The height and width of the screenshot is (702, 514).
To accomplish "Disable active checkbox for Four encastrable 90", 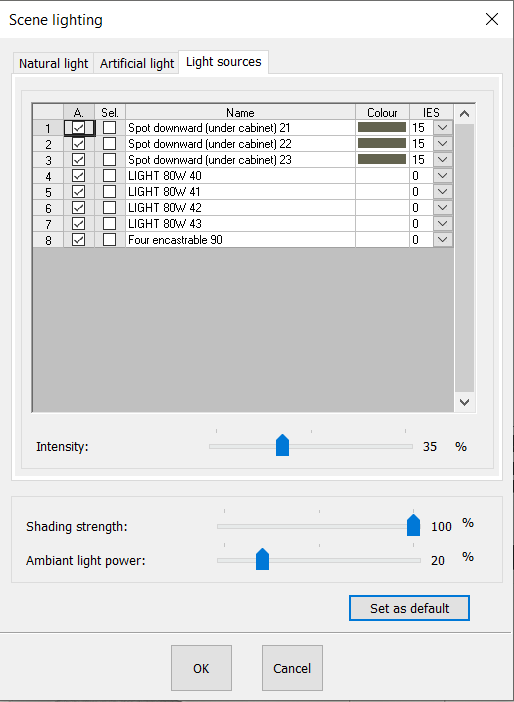I will 78,240.
